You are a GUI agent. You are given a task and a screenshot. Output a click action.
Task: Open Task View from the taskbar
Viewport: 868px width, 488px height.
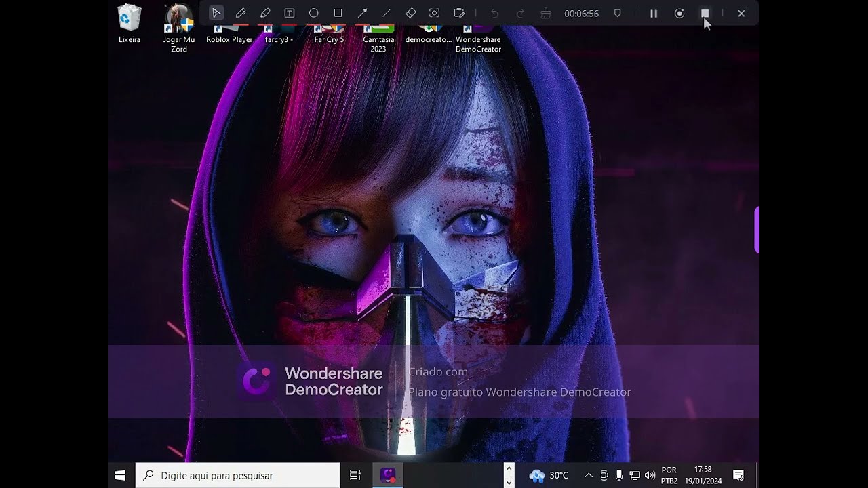(355, 475)
